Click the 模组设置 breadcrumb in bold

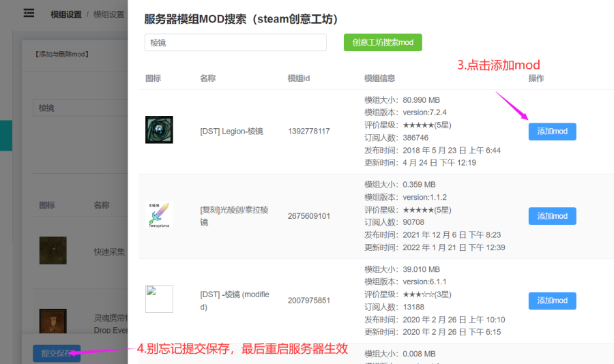[65, 14]
